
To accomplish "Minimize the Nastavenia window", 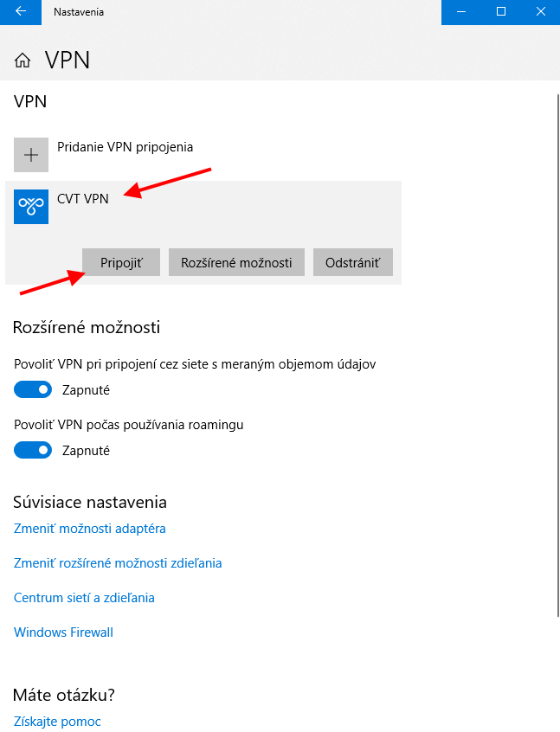I will coord(461,11).
